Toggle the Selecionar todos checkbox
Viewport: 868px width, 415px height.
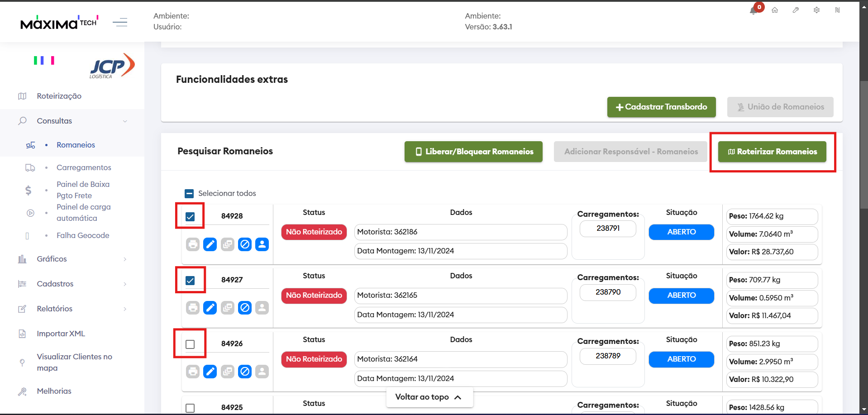[x=189, y=194]
